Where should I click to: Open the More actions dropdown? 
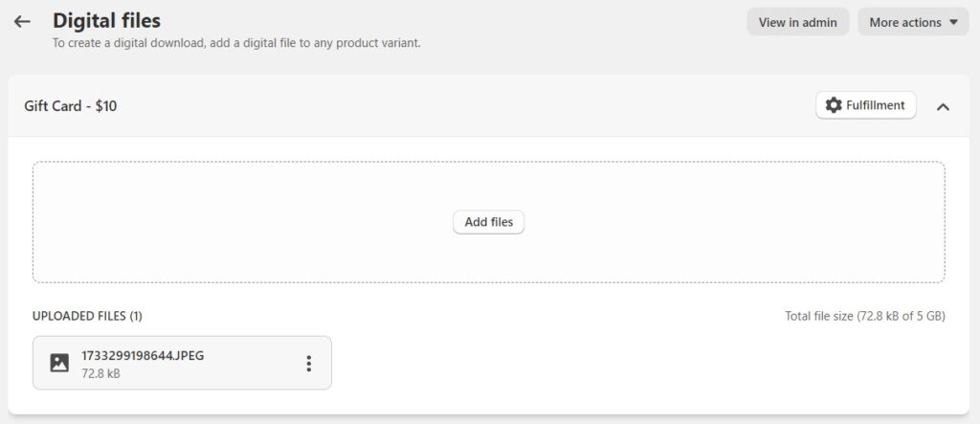coord(905,22)
